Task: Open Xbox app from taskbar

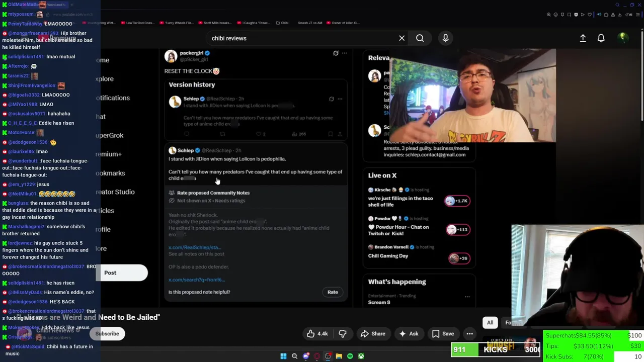Action: (361, 356)
